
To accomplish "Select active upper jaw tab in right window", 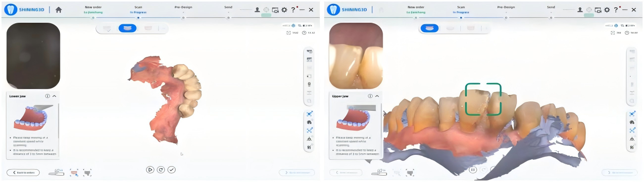I will point(430,28).
